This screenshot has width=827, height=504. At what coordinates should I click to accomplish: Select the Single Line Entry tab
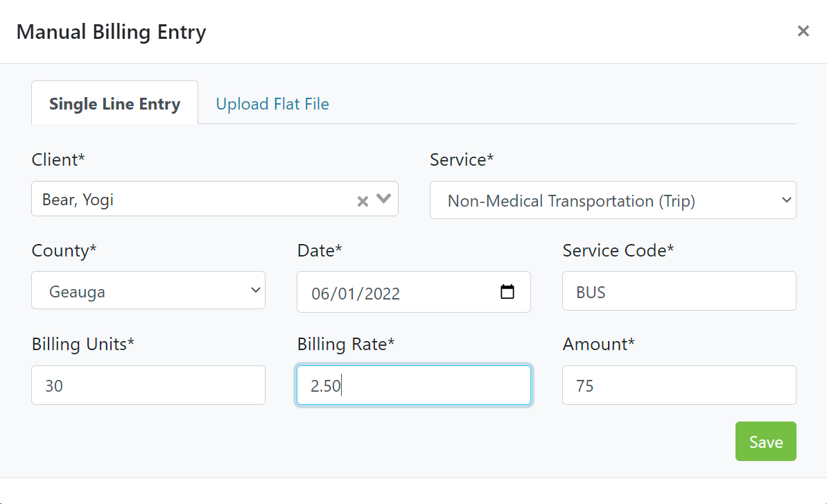pos(114,103)
